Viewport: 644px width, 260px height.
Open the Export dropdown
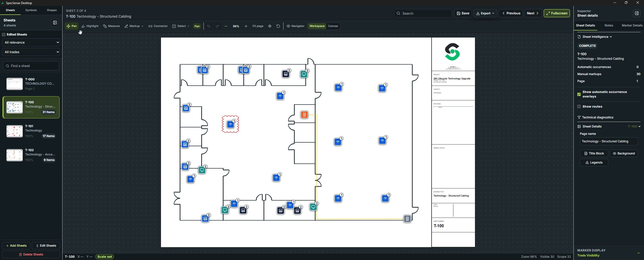485,13
